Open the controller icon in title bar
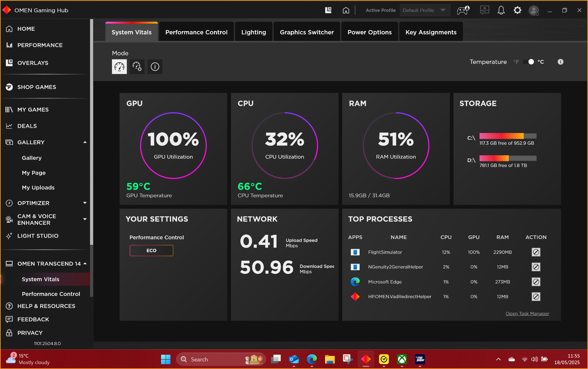Image resolution: width=588 pixels, height=369 pixels. coord(463,10)
